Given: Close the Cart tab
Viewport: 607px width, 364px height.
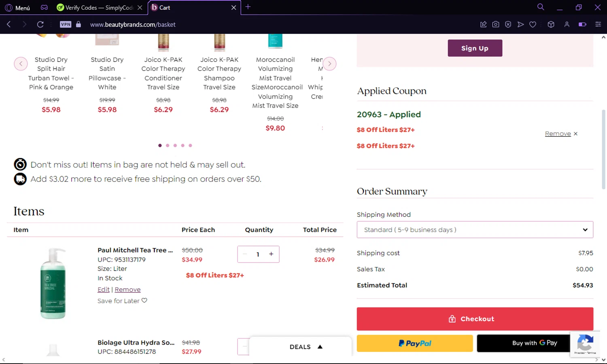Looking at the screenshot, I should tap(233, 8).
